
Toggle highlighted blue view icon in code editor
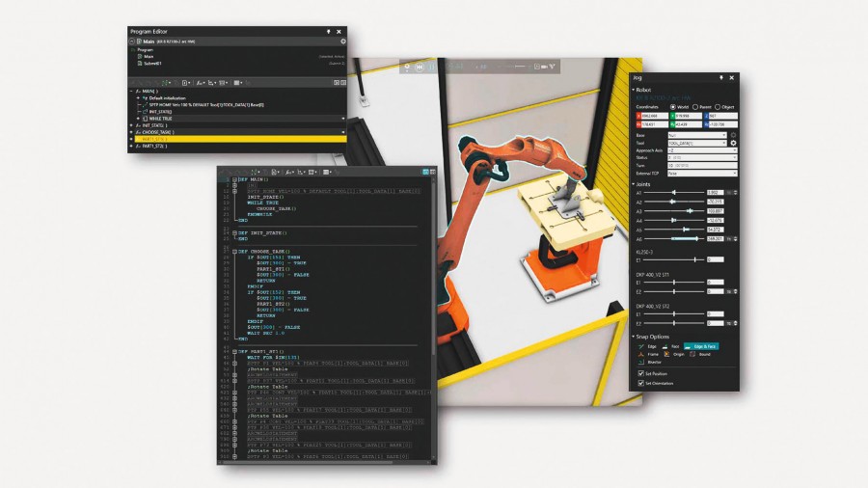point(425,172)
